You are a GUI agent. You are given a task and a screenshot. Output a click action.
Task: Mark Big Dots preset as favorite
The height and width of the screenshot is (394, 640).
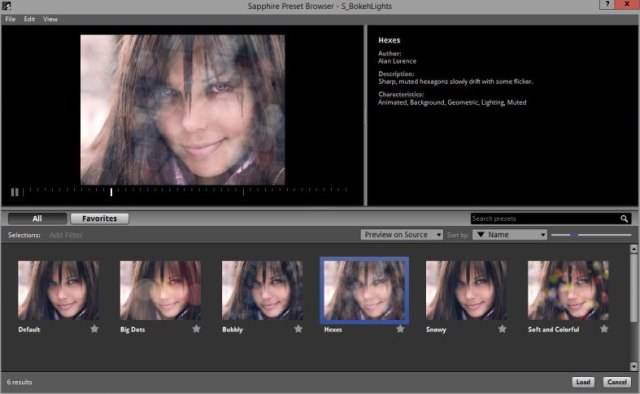coord(196,329)
